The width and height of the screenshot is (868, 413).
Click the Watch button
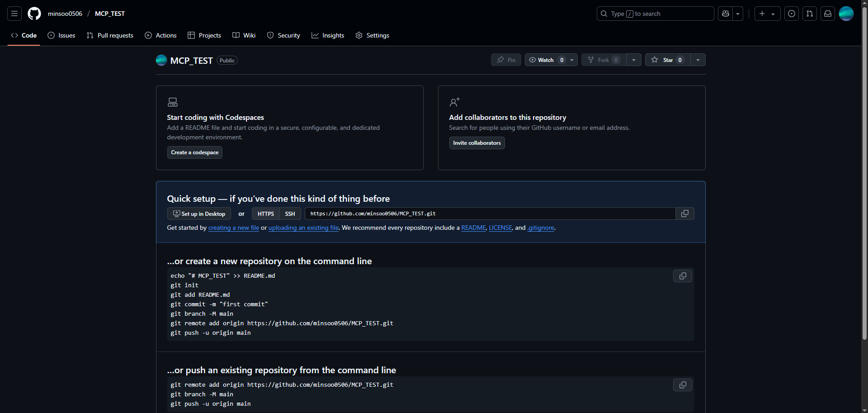546,60
